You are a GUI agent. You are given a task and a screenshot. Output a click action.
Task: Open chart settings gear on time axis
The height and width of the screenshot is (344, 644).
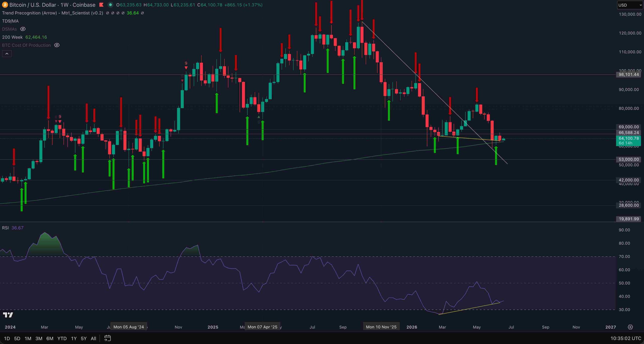(630, 327)
